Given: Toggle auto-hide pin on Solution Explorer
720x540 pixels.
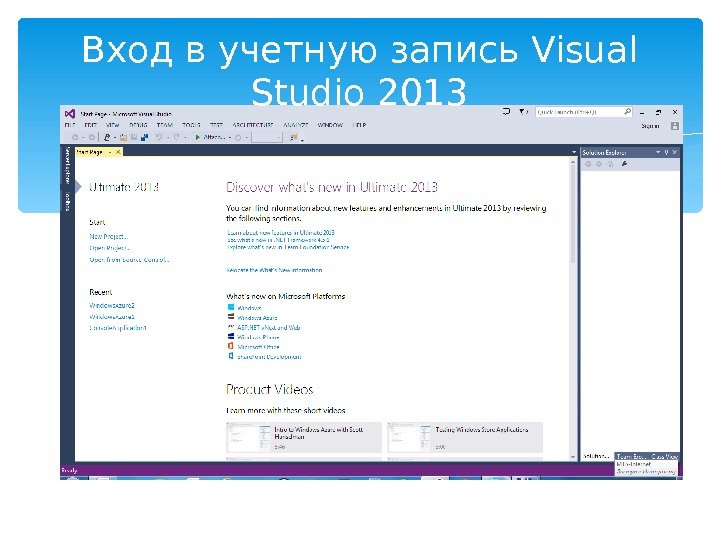Looking at the screenshot, I should 666,152.
